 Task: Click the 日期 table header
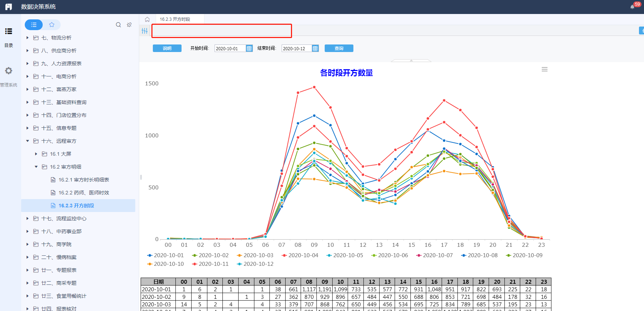pos(158,282)
